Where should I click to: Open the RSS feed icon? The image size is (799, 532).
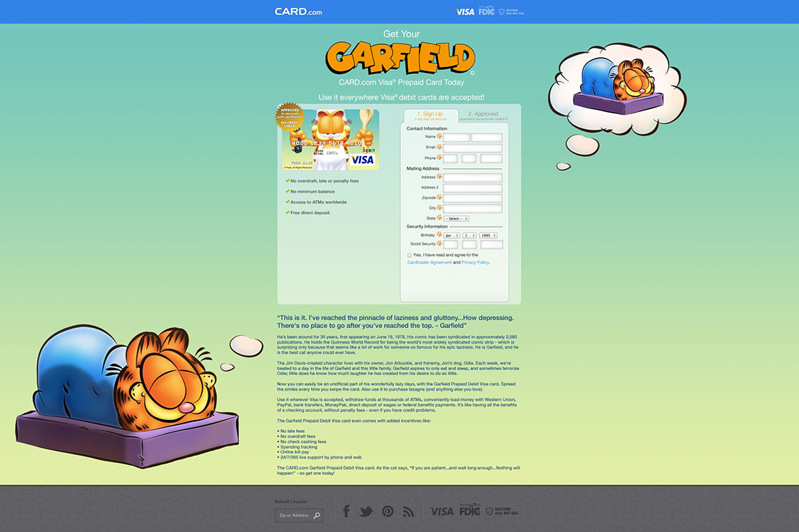point(408,511)
